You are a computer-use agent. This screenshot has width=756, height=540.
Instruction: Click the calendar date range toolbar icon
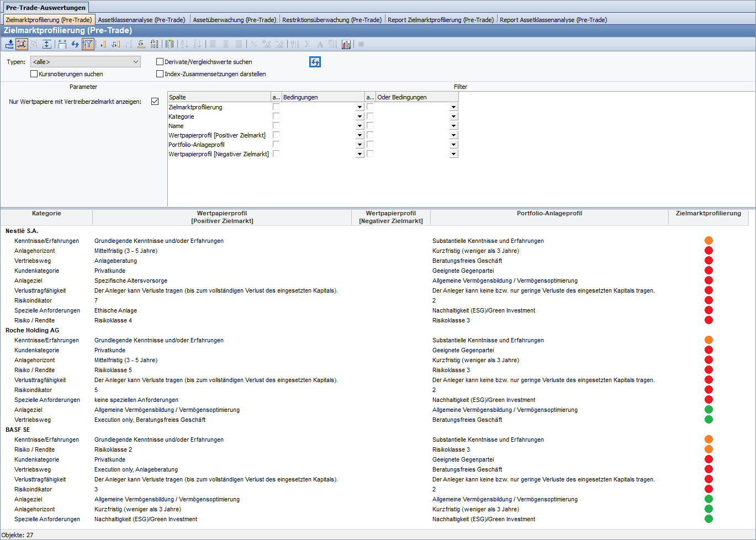click(62, 44)
